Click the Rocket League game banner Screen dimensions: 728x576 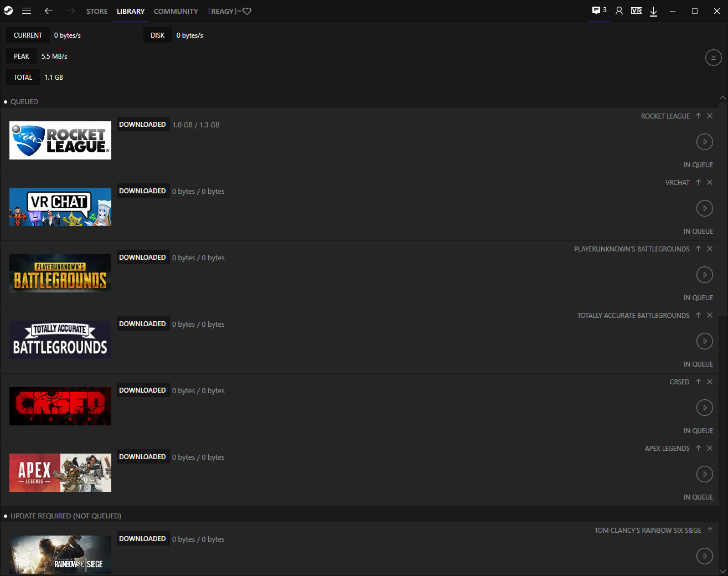click(x=60, y=140)
